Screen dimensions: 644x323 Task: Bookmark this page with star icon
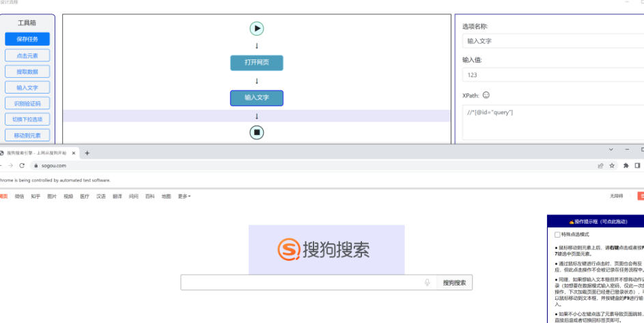[x=612, y=166]
